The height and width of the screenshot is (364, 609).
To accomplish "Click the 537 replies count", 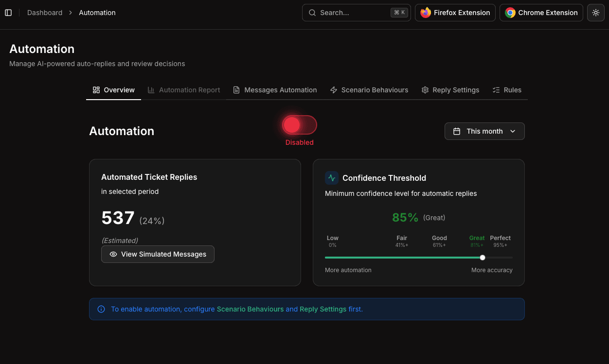I will click(x=118, y=218).
